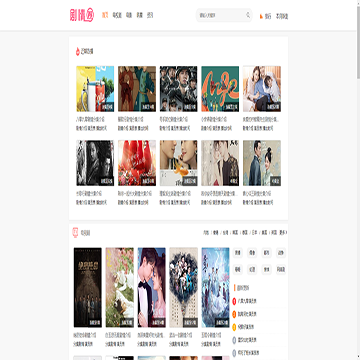Select the first genre tag button
The image size is (360, 360).
pyautogui.click(x=238, y=253)
